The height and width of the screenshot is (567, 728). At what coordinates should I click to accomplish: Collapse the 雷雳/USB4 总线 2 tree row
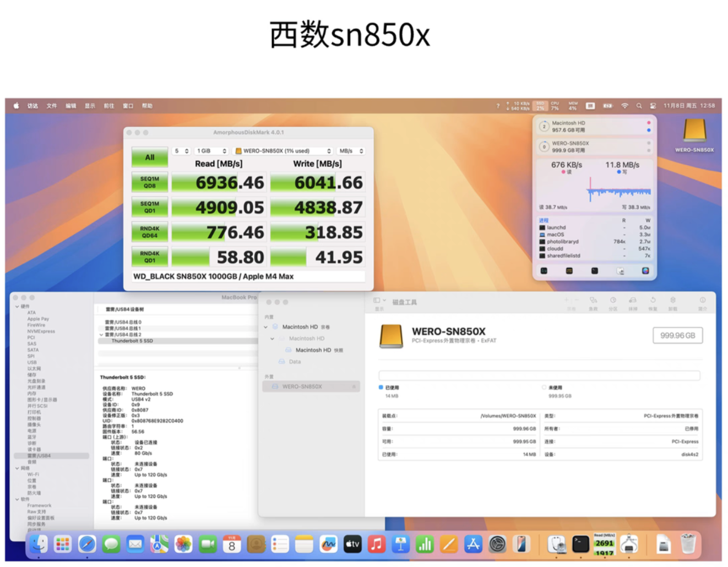[101, 335]
